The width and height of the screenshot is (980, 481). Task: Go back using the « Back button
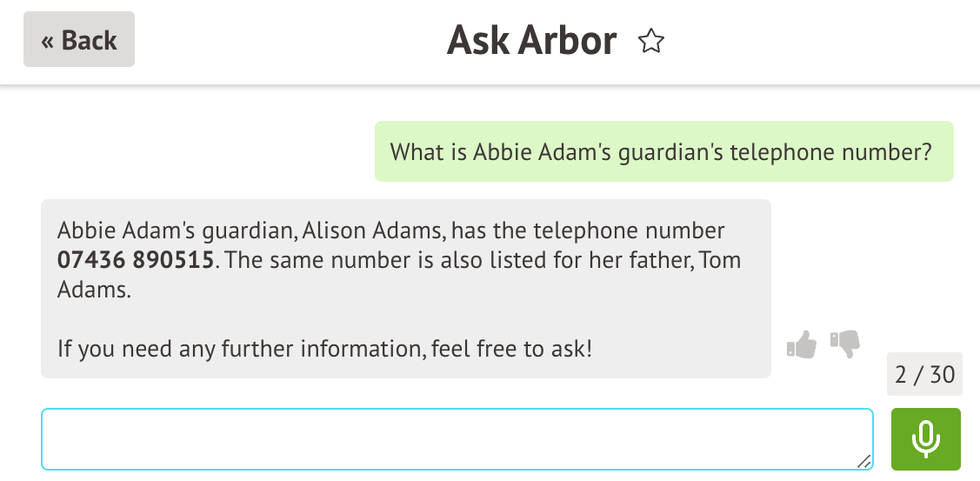pos(78,40)
